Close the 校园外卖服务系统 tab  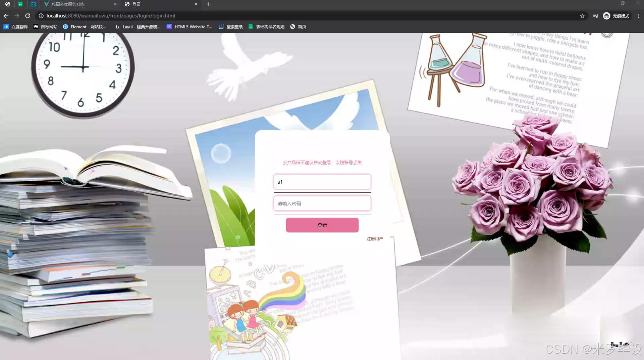click(115, 4)
